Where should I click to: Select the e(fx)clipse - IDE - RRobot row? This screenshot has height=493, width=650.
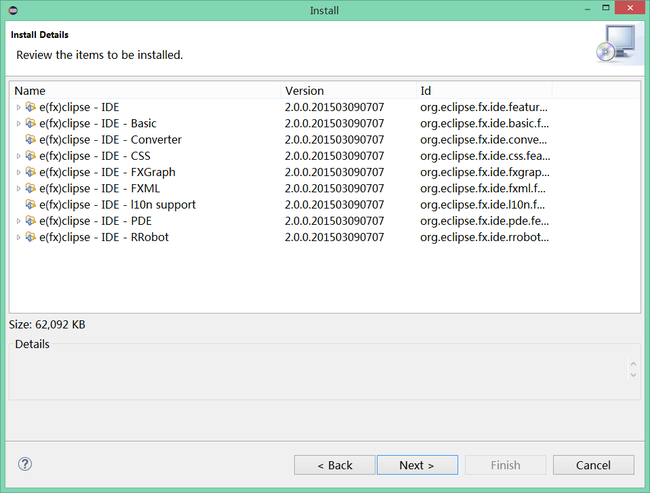(x=325, y=237)
